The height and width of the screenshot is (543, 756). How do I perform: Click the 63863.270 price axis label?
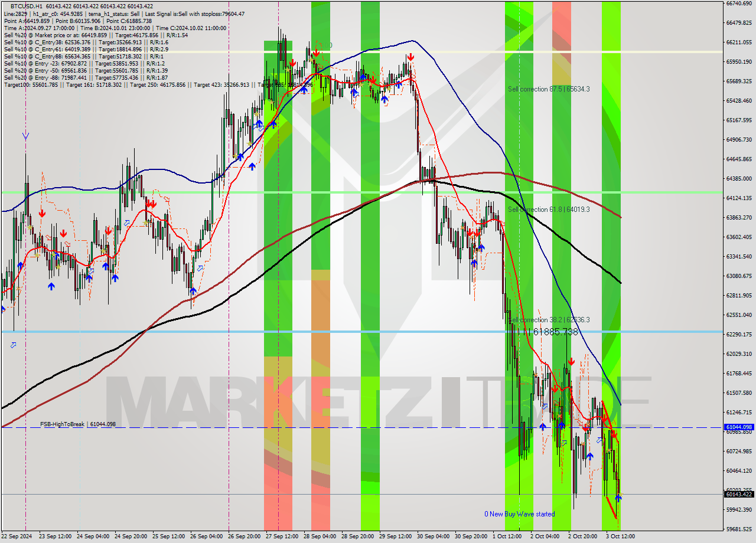[x=739, y=217]
